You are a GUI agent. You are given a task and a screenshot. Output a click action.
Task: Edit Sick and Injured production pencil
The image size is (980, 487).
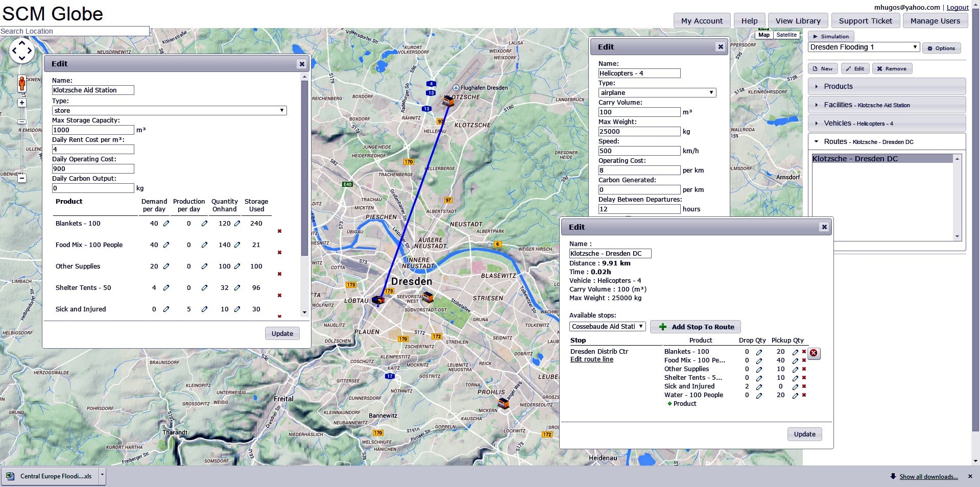coord(204,309)
